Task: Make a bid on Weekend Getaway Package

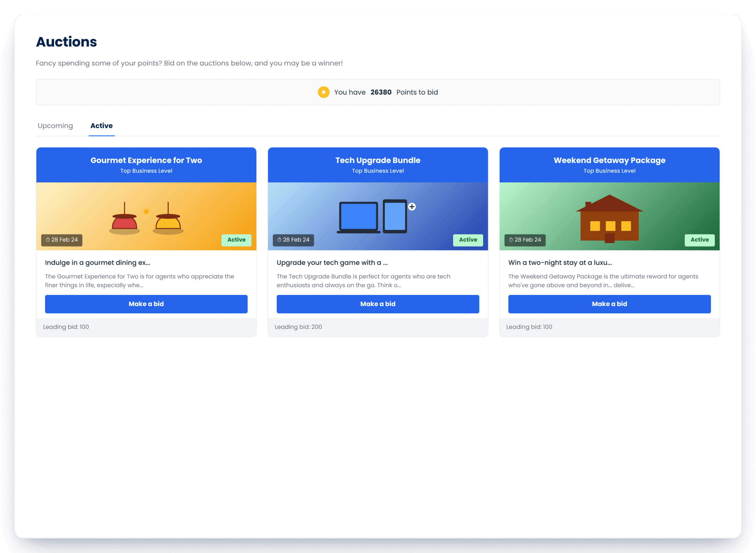Action: point(609,304)
